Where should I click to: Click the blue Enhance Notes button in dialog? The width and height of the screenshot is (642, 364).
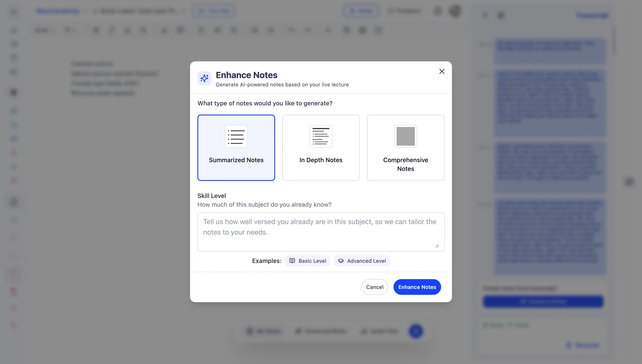pyautogui.click(x=417, y=287)
